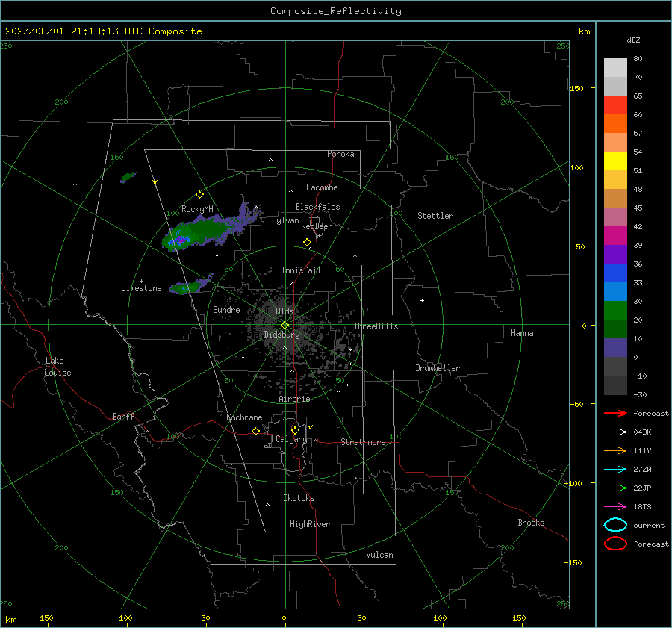
Task: Click the Hanna label
Action: coord(522,333)
